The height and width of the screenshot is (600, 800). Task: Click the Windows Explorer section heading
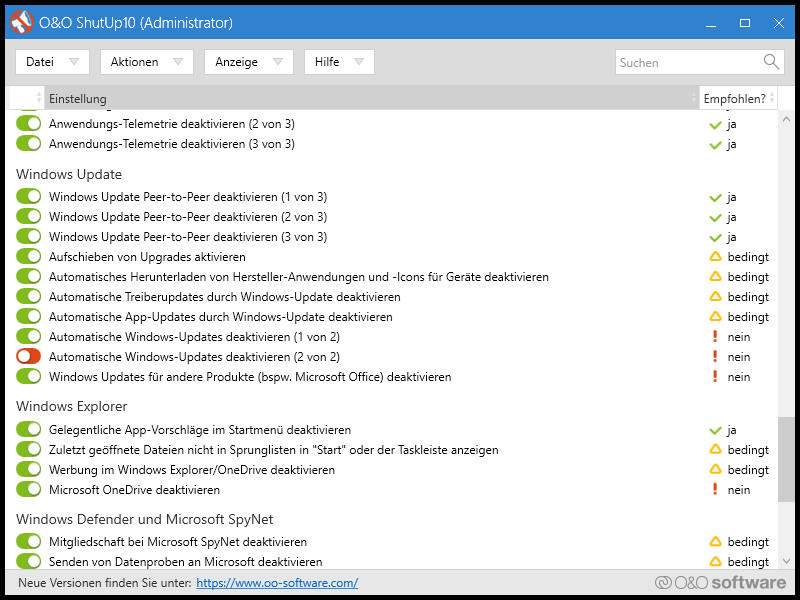71,407
